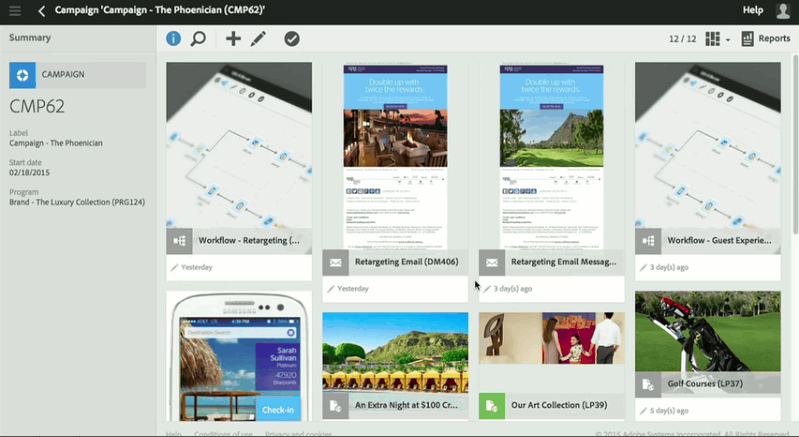Select the pencil edit icon
799x437 pixels.
(x=259, y=39)
